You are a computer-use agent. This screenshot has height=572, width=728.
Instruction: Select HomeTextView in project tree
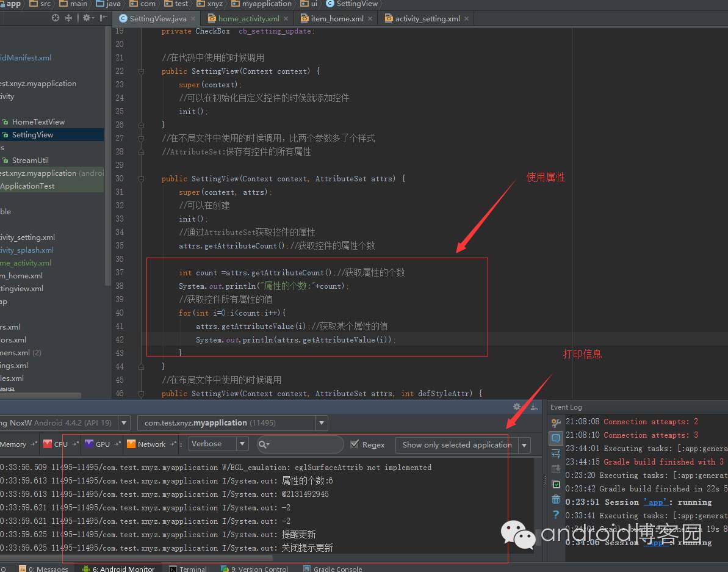coord(38,121)
